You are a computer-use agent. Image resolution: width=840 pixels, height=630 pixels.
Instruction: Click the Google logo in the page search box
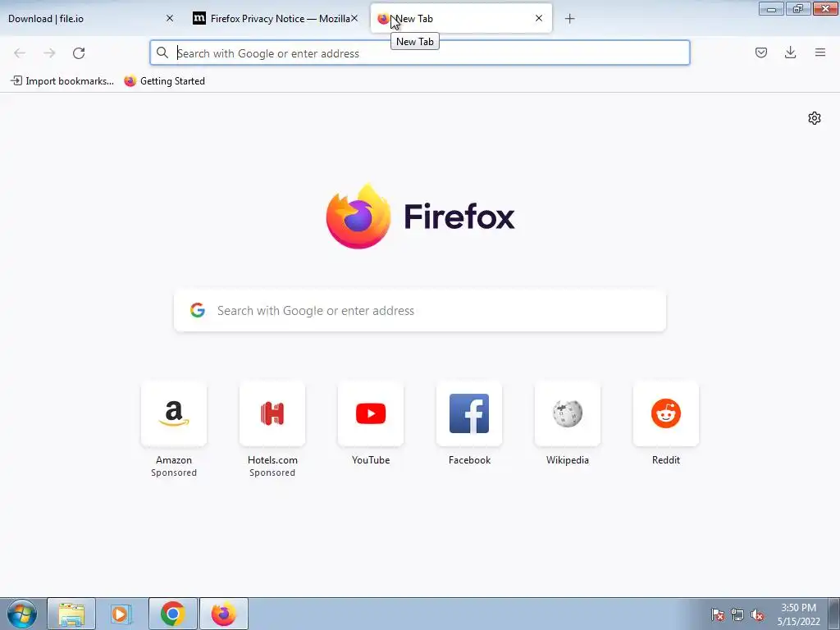[x=198, y=310]
